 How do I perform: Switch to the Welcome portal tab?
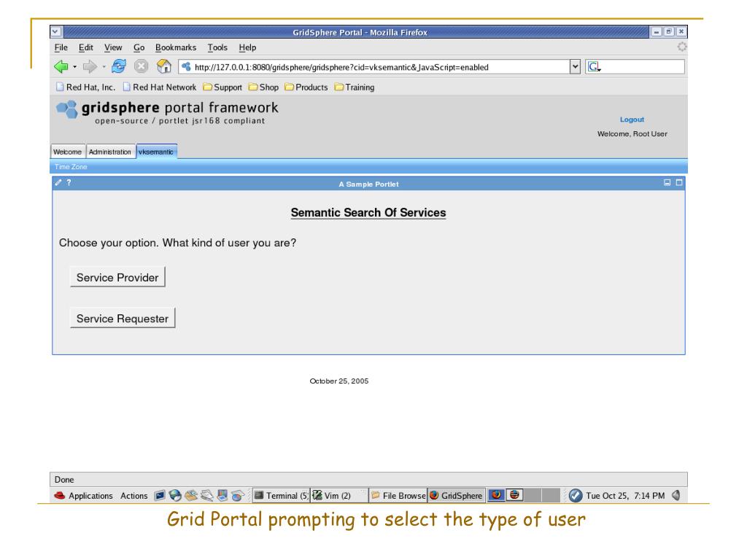[68, 152]
